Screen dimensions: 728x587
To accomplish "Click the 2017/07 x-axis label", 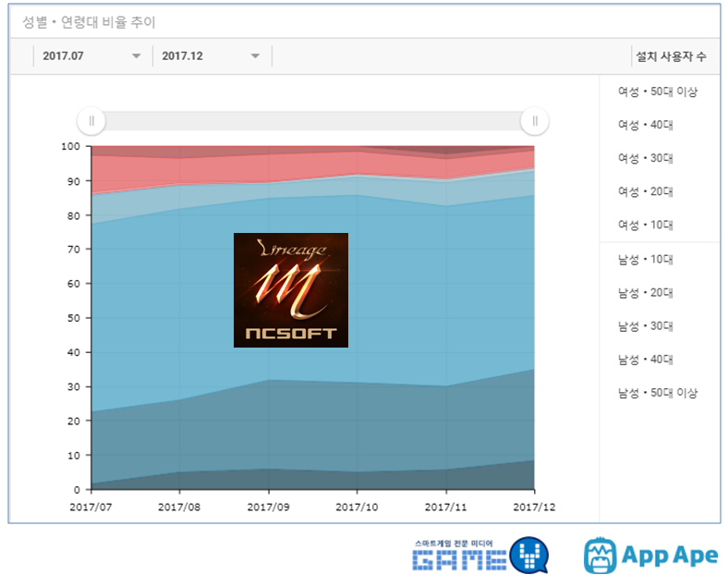I will click(x=91, y=508).
